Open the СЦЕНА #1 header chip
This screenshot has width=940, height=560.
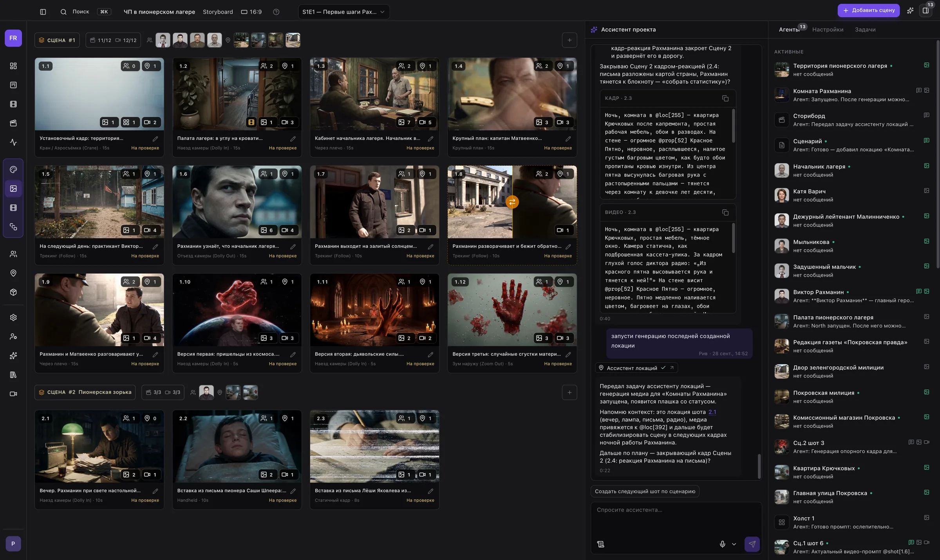coord(57,40)
